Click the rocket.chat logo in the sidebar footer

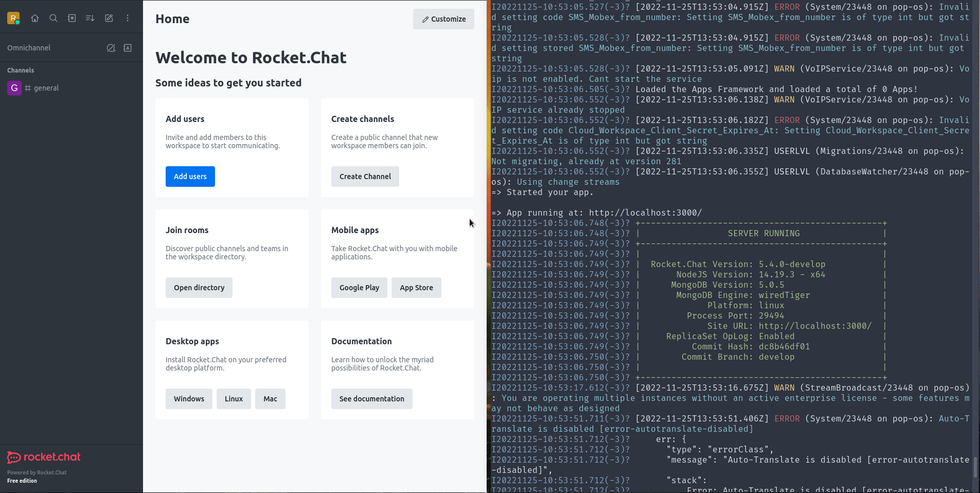[44, 457]
